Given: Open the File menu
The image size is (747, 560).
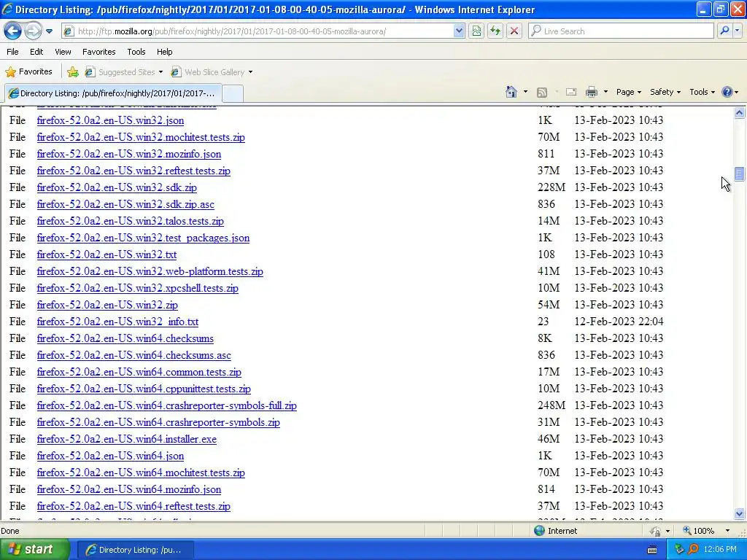Looking at the screenshot, I should coord(13,52).
